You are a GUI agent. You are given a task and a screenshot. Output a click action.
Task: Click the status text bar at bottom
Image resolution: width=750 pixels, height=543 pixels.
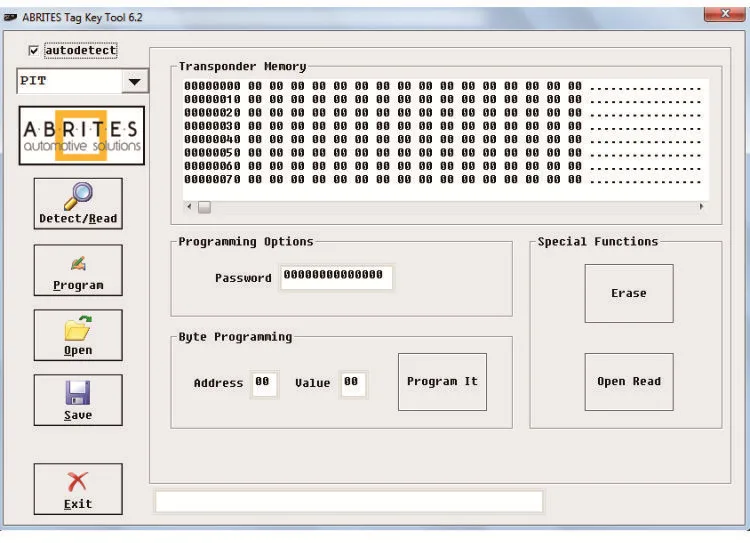pos(349,501)
